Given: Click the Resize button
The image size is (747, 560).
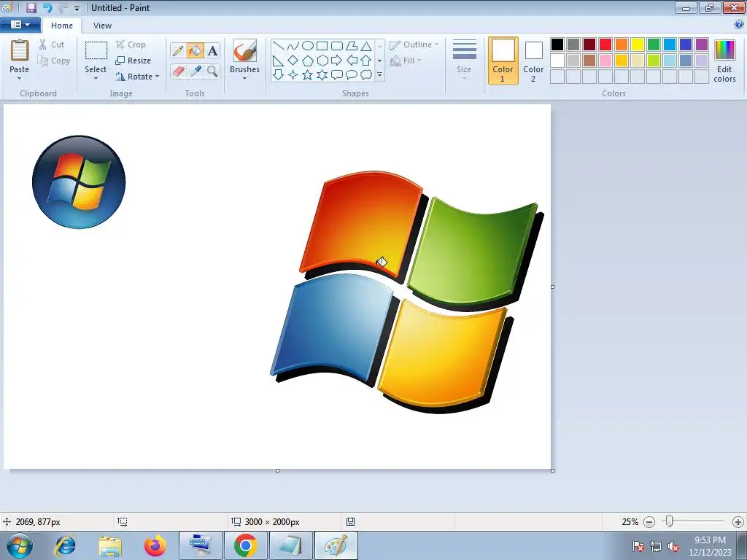Looking at the screenshot, I should (133, 61).
